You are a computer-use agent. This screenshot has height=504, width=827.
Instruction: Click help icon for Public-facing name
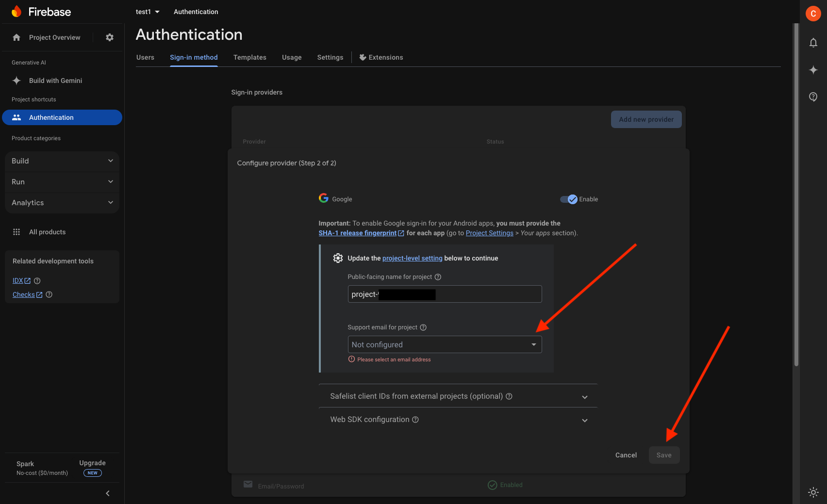pyautogui.click(x=438, y=277)
